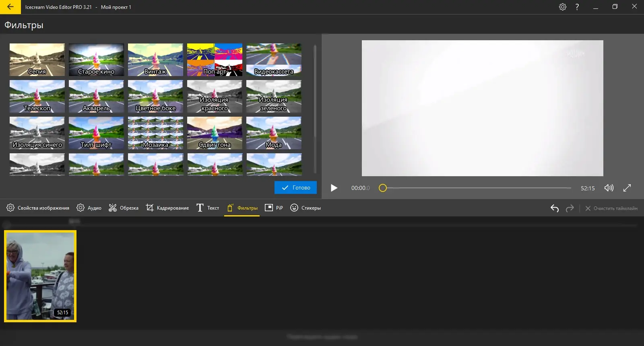Apply the Телескоп filter
This screenshot has width=644, height=346.
pyautogui.click(x=37, y=97)
